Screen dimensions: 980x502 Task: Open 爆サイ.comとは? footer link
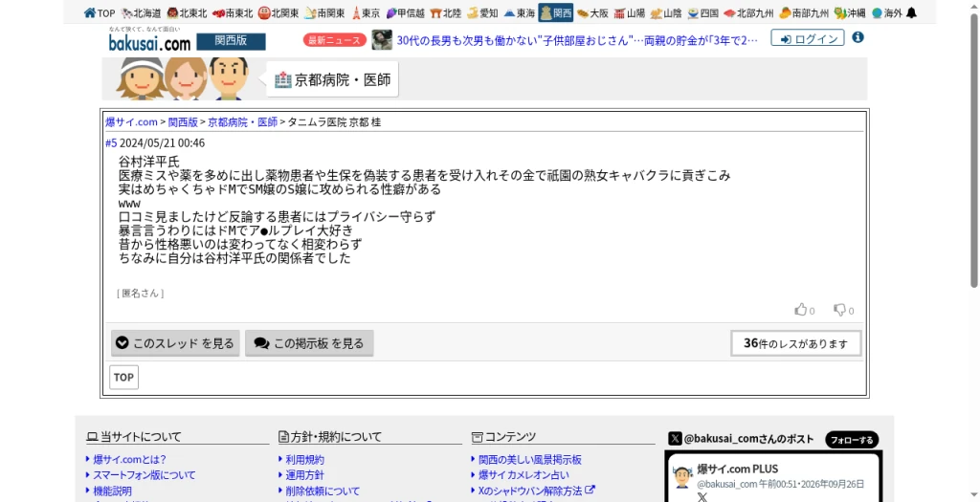click(x=129, y=460)
